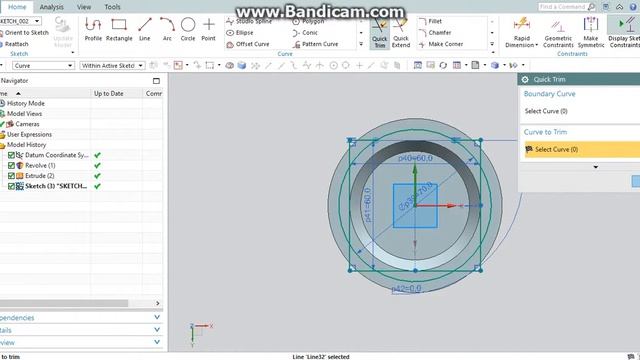This screenshot has width=640, height=360.
Task: Toggle the Sketch (3) feature checkbox
Action: tap(11, 186)
